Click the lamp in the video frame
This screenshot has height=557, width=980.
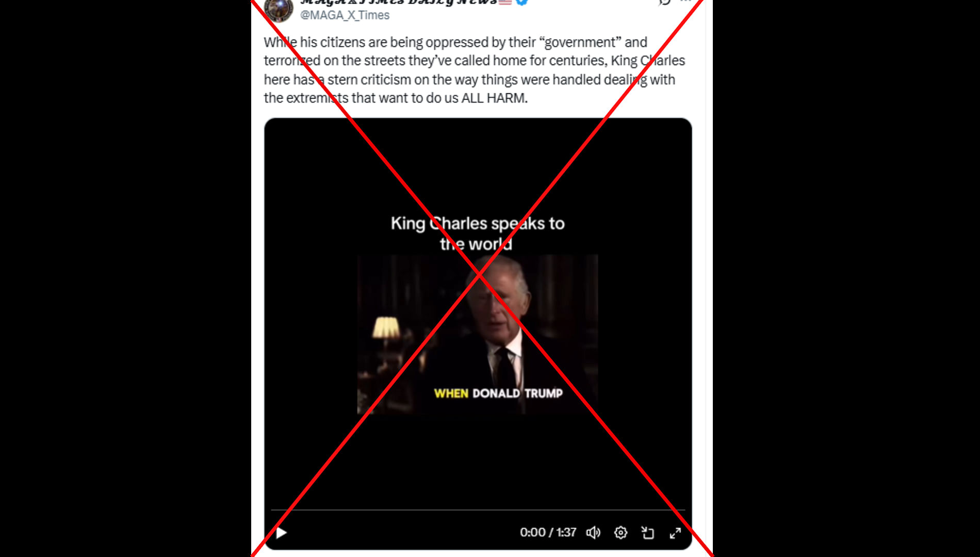click(x=386, y=328)
